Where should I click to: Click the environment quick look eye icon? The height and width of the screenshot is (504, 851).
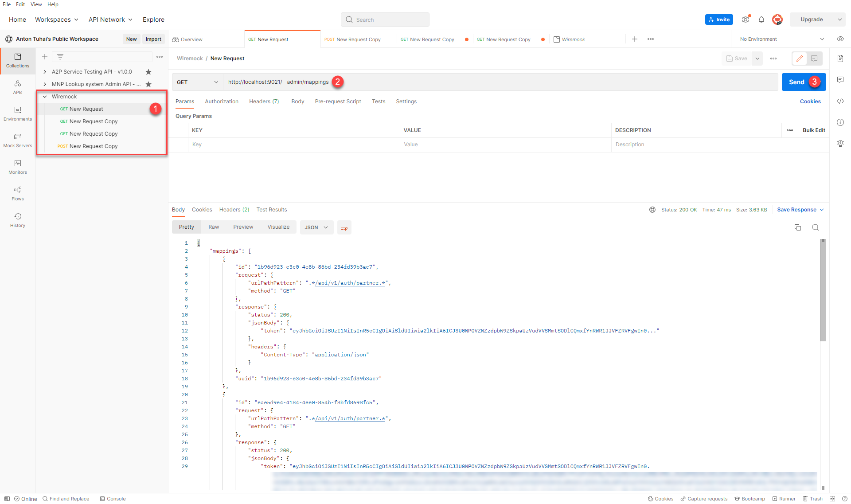coord(840,39)
